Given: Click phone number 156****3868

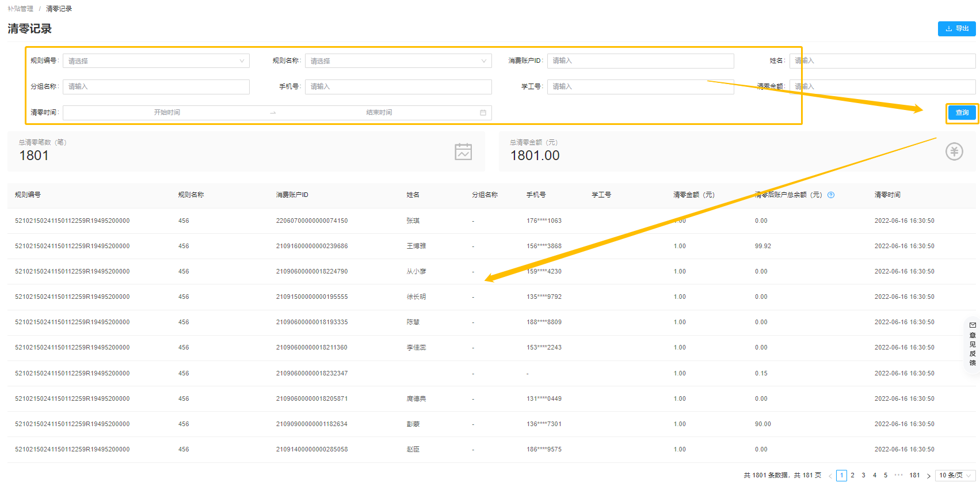Looking at the screenshot, I should pyautogui.click(x=544, y=246).
